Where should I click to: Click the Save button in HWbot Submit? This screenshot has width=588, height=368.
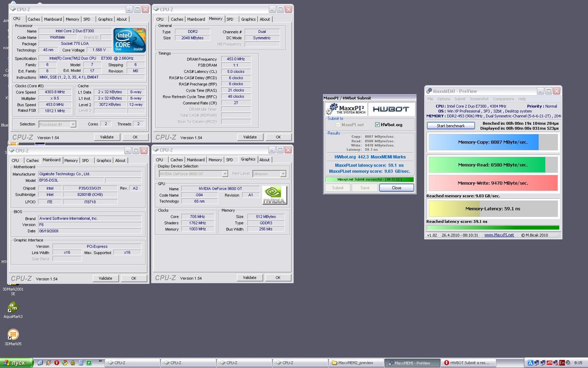coord(365,188)
